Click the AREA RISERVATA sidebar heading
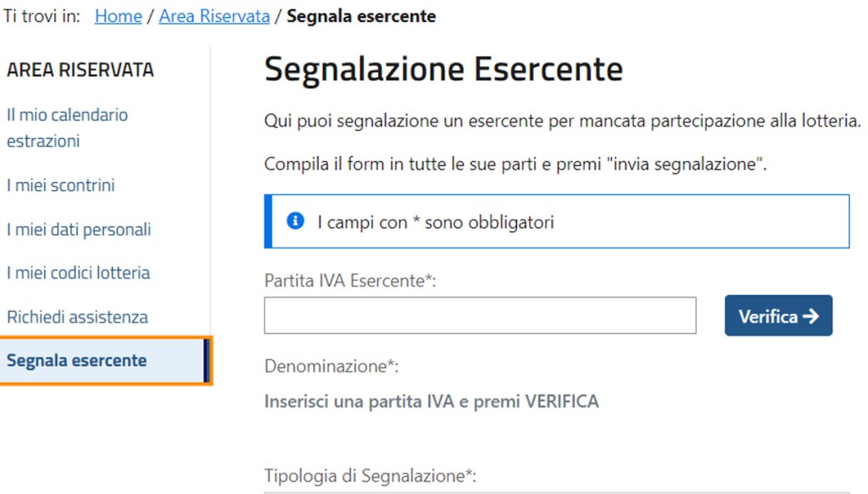Viewport: 868px width, 494px height. click(x=81, y=70)
